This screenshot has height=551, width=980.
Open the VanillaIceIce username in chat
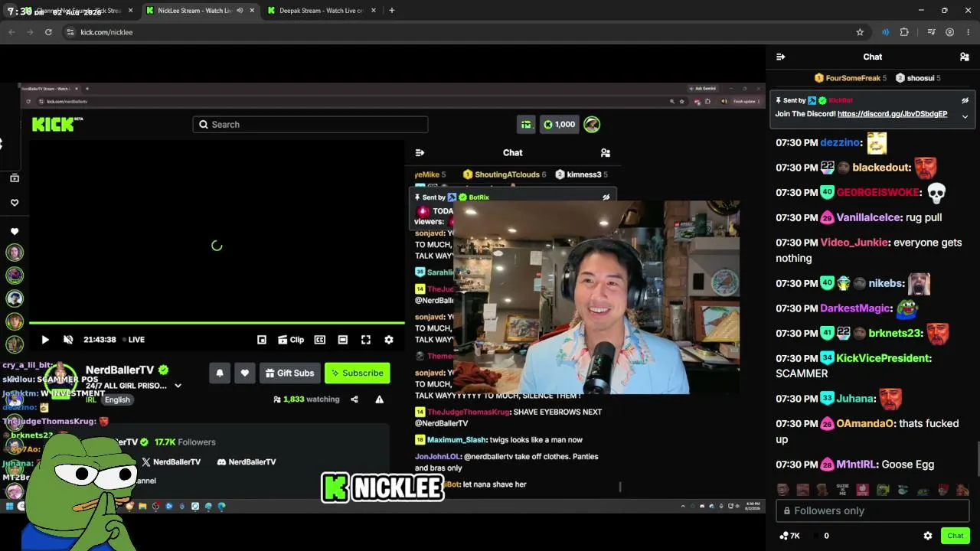coord(868,217)
